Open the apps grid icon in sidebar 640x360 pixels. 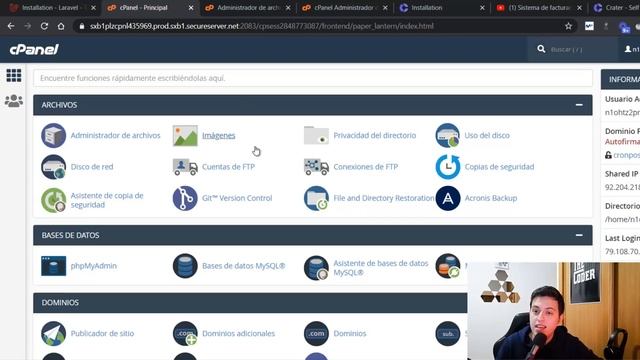click(x=13, y=76)
